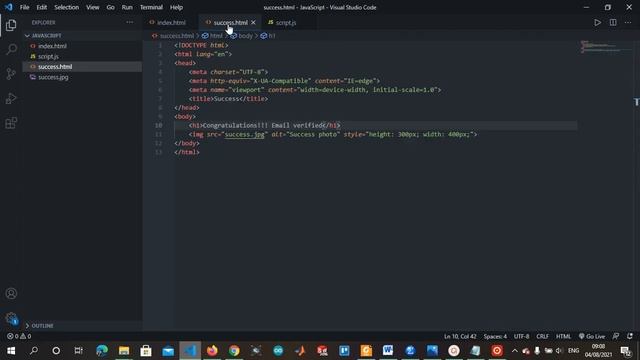Collapse the JAVASCRIPT folder section
The height and width of the screenshot is (360, 640).
pos(82,36)
